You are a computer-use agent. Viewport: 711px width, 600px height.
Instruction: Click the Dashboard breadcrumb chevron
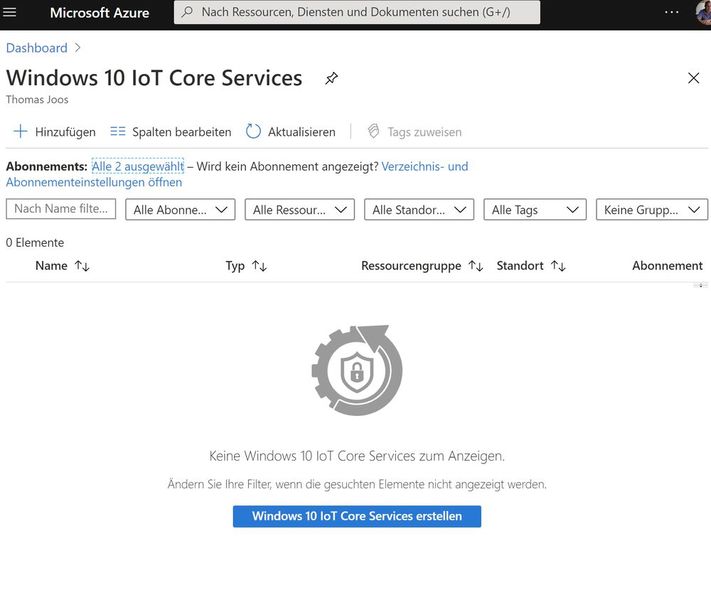point(78,48)
